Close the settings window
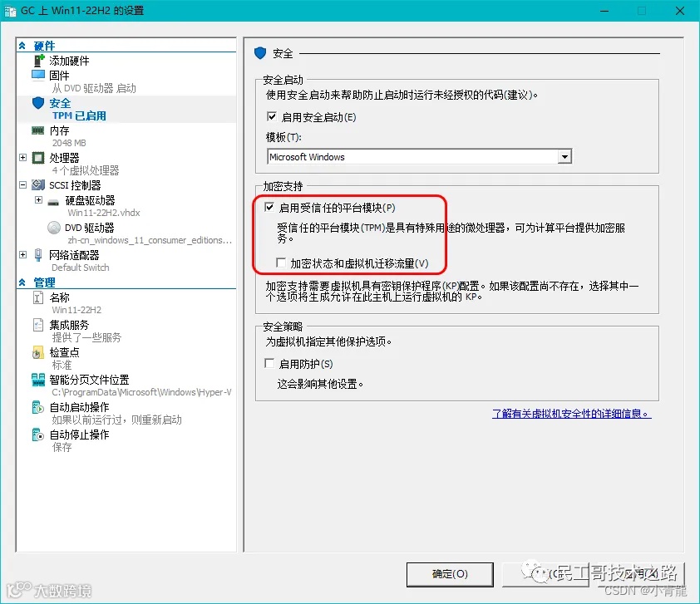Screen dimensions: 700x604 679,11
